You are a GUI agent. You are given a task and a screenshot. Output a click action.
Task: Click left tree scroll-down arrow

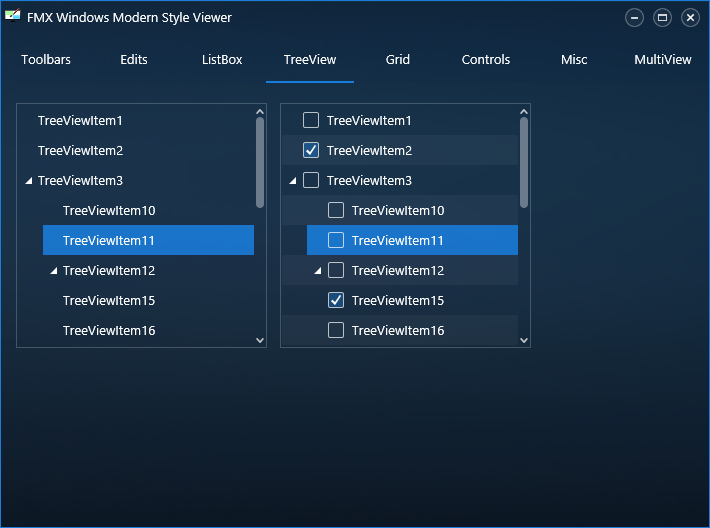click(x=260, y=340)
